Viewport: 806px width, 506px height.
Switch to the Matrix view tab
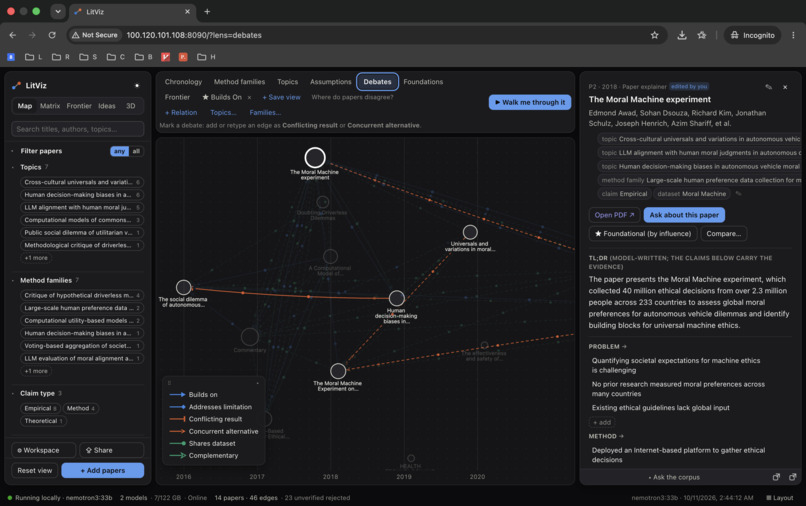(50, 106)
